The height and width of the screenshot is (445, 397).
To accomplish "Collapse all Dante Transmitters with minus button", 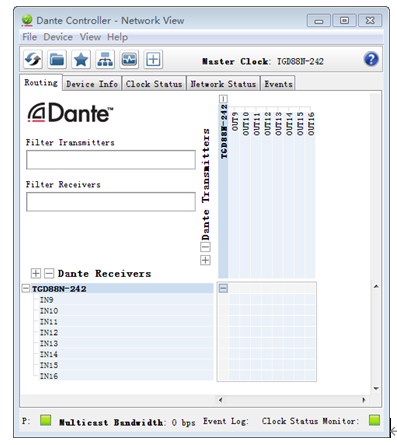I will (x=205, y=247).
